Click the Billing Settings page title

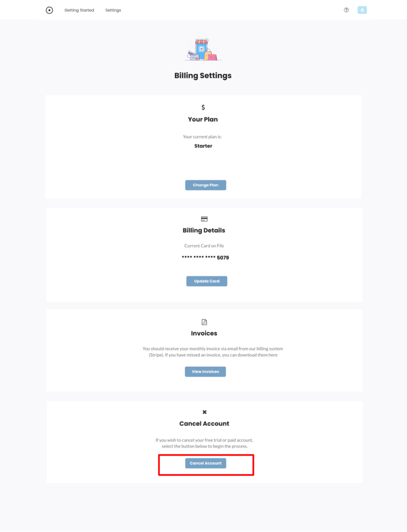point(203,76)
